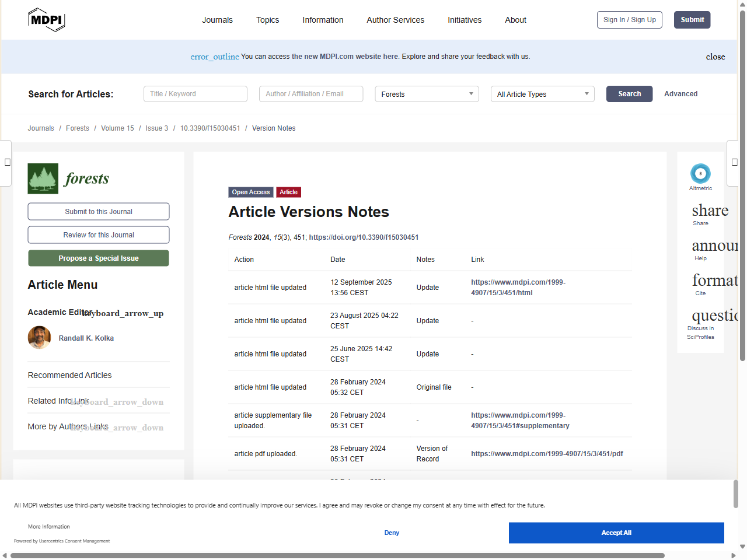Open the Forests journal dropdown
Image resolution: width=747 pixels, height=560 pixels.
[x=427, y=94]
